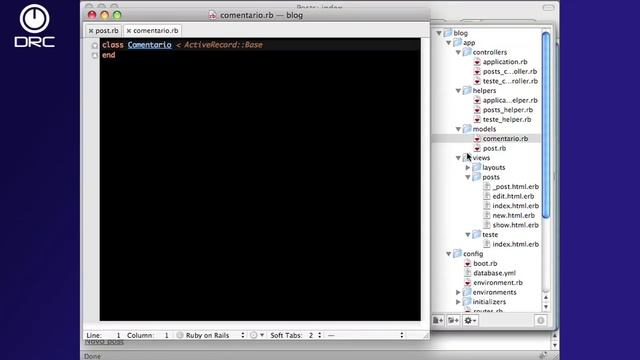The height and width of the screenshot is (360, 640).
Task: Click the initializers folder icon
Action: (467, 302)
